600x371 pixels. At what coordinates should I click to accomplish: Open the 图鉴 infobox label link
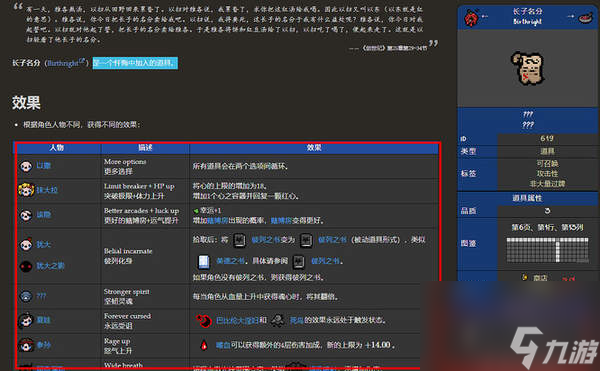[468, 244]
